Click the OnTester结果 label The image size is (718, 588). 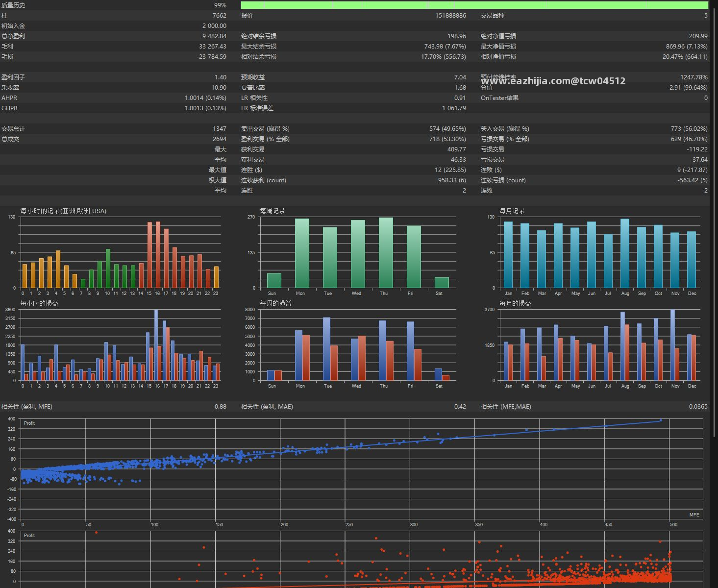point(499,98)
